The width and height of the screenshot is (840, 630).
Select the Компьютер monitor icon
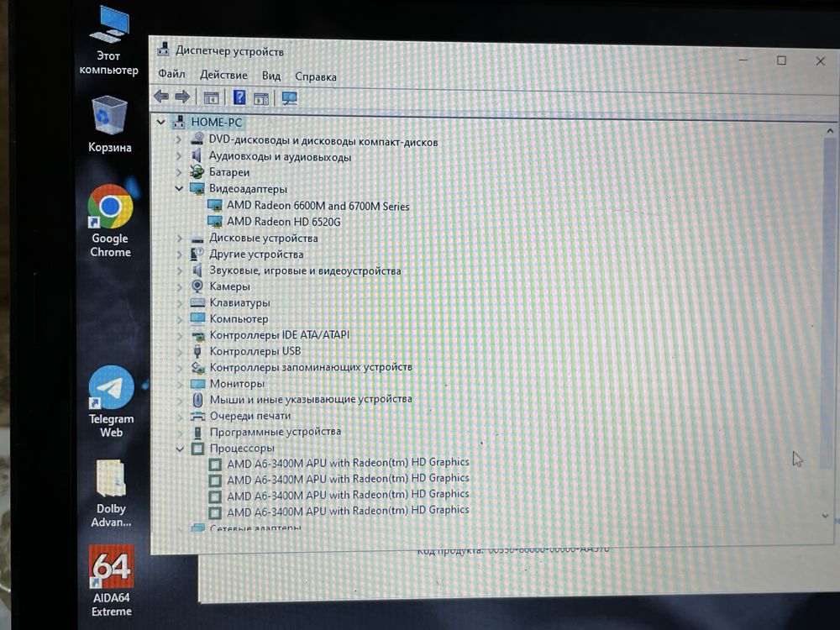[x=197, y=318]
